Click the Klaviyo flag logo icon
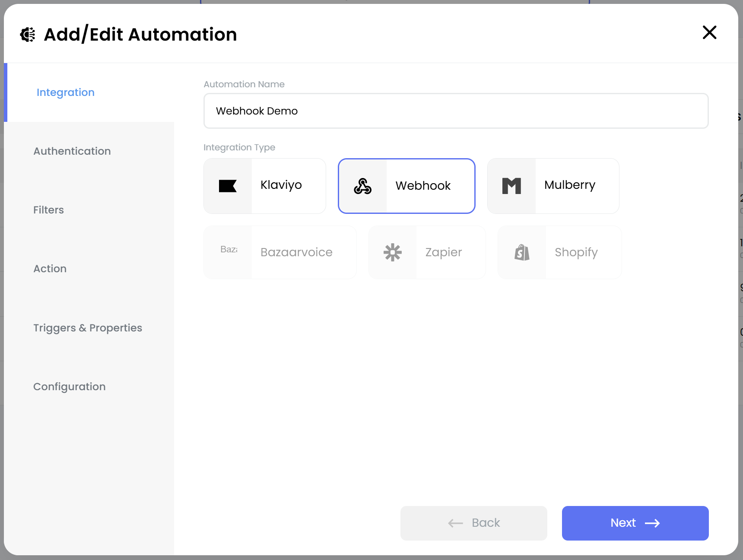Image resolution: width=743 pixels, height=560 pixels. pos(228,186)
